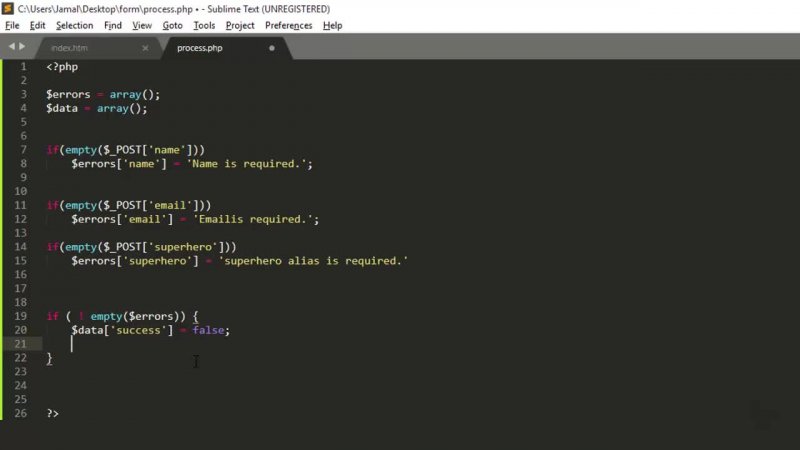
Task: Expand the Project menu
Action: pos(240,25)
